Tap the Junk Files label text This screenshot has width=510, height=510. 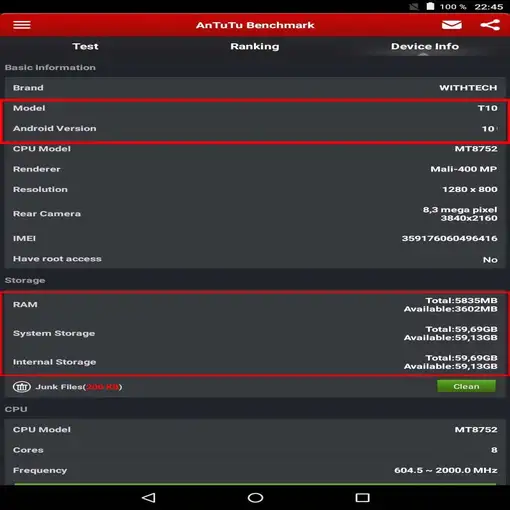point(79,387)
